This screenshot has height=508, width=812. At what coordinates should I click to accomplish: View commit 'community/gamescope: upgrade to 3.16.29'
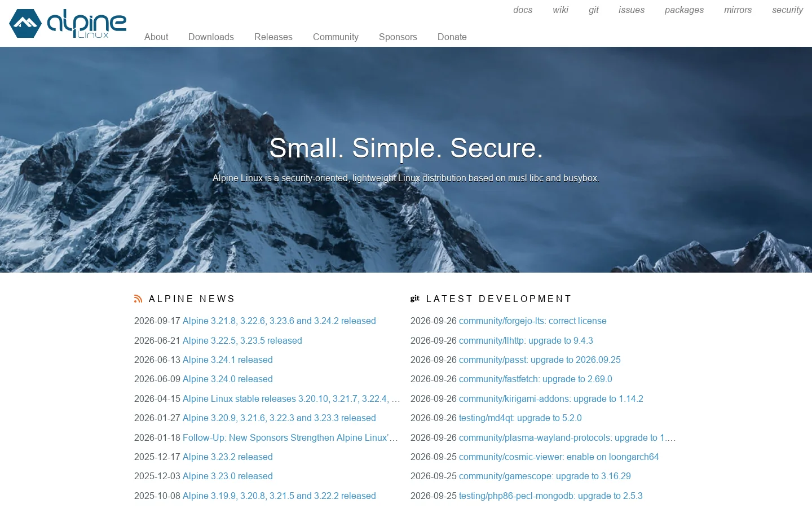pyautogui.click(x=545, y=476)
